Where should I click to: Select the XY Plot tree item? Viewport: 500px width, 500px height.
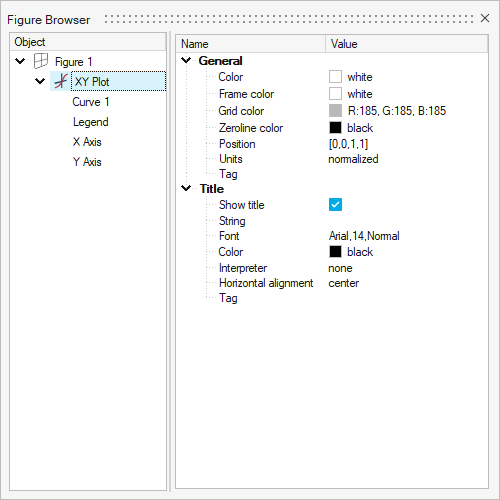pos(118,81)
